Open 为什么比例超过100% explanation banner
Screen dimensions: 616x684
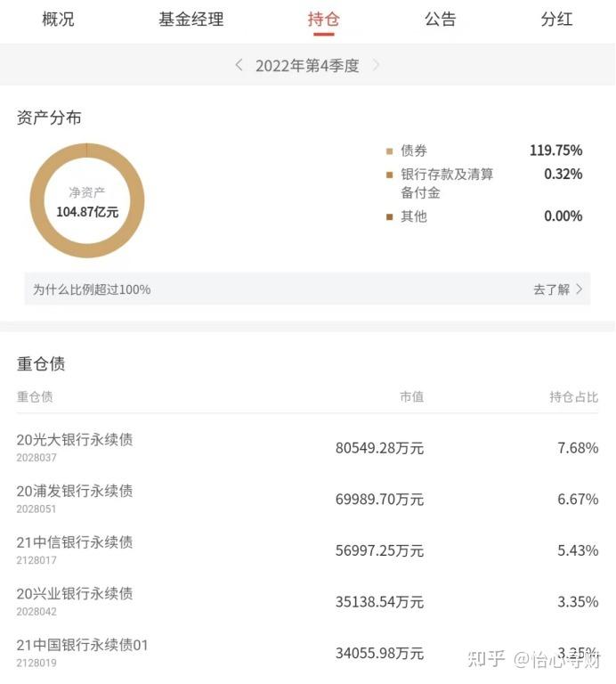307,289
